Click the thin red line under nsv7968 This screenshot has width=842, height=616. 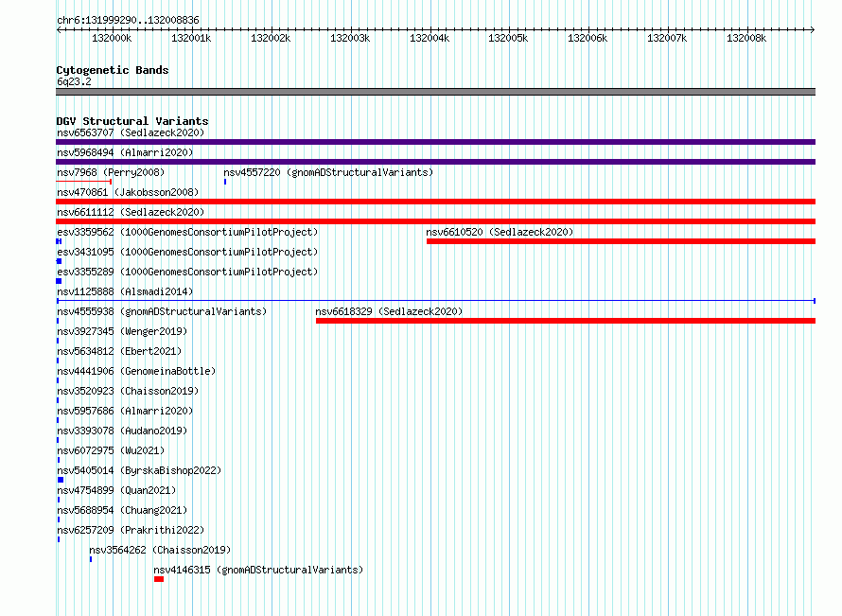pos(83,182)
